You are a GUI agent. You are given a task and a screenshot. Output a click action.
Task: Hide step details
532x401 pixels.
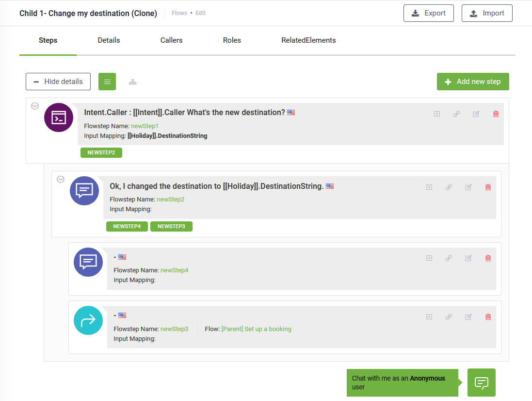[58, 82]
